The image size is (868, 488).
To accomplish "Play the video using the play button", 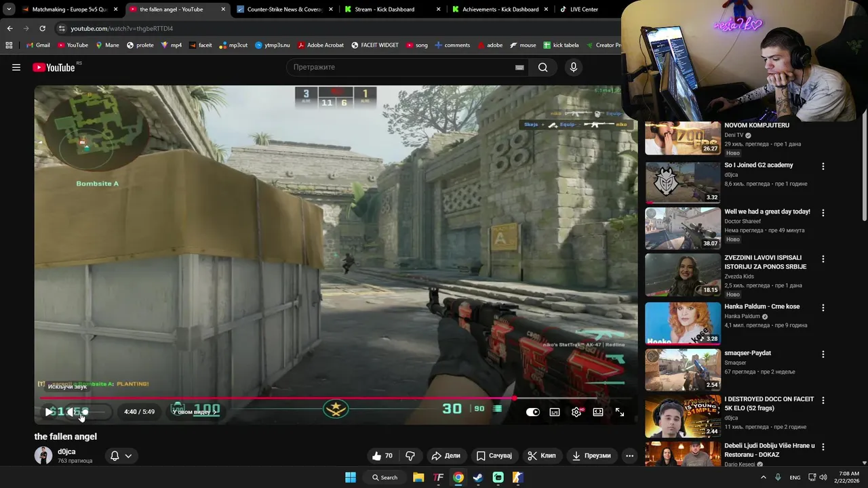I will click(49, 411).
